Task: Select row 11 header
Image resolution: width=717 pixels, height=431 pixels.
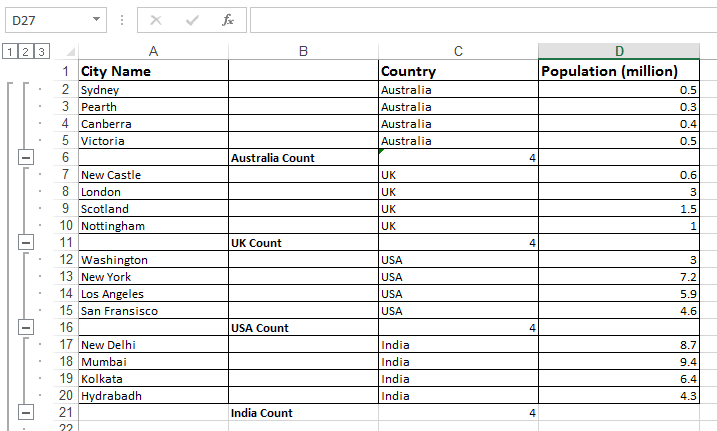Action: pyautogui.click(x=66, y=243)
